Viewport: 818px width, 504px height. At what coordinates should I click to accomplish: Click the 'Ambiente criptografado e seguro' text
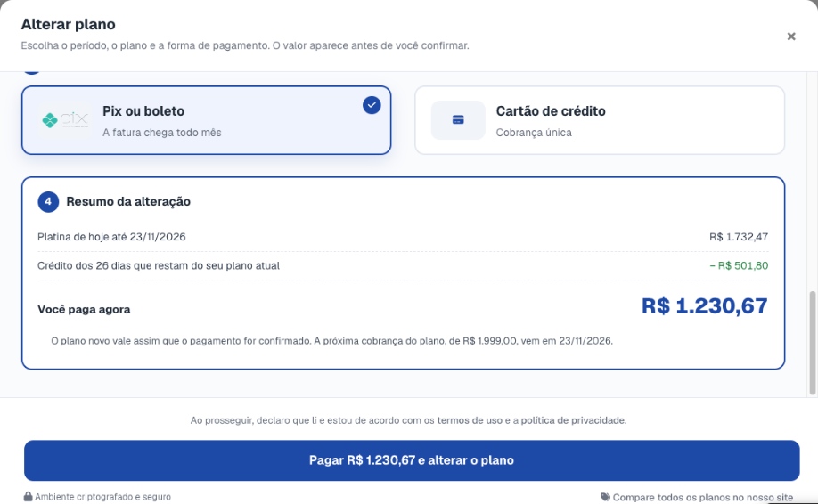pyautogui.click(x=102, y=497)
